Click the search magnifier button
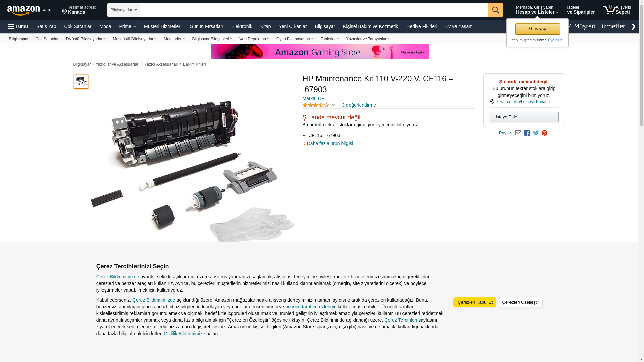Viewport: 644px width, 362px height. click(x=496, y=10)
